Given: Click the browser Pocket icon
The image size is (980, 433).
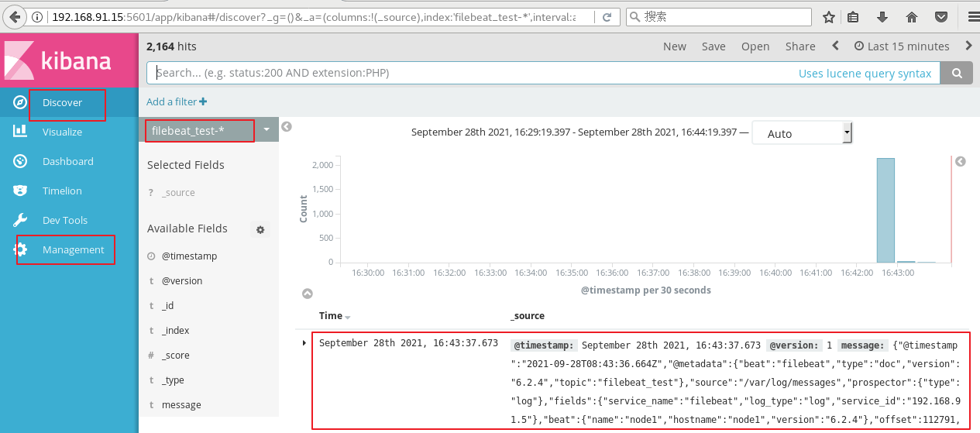Looking at the screenshot, I should coord(940,17).
